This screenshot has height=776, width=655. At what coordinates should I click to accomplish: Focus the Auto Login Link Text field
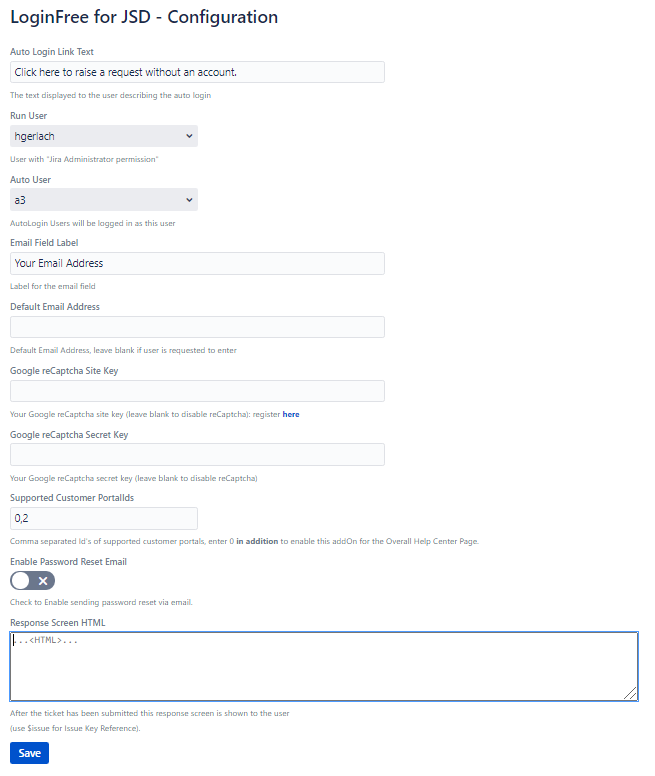(197, 72)
